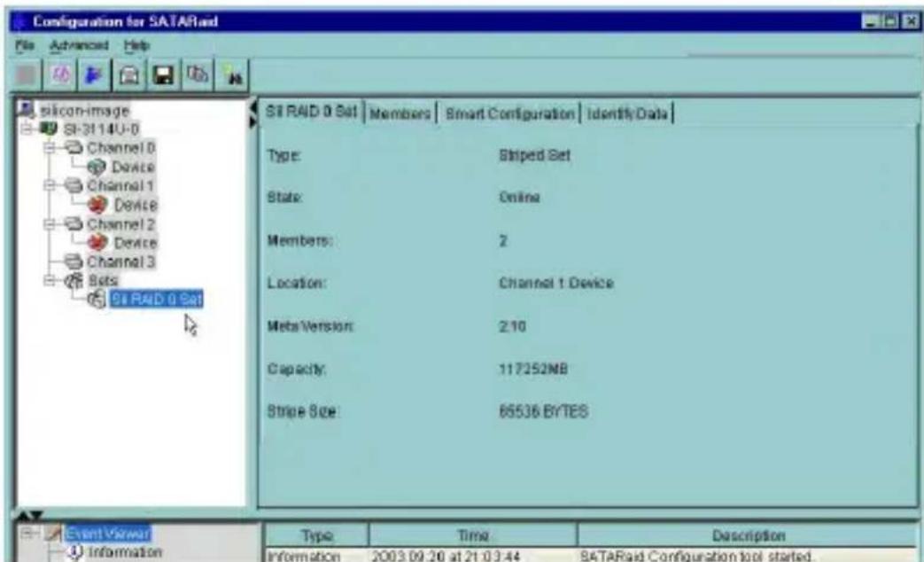
Task: Click the green Device icon under Channel 0
Action: [97, 168]
